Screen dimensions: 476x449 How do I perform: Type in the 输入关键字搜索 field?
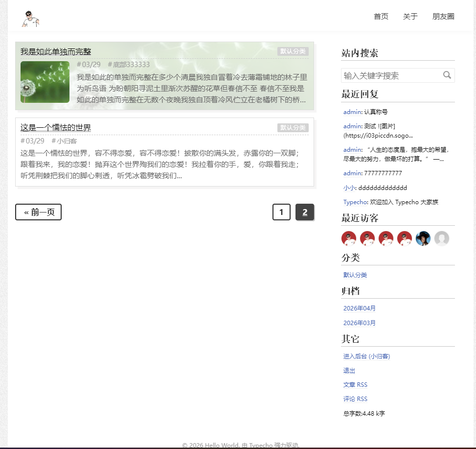click(391, 75)
